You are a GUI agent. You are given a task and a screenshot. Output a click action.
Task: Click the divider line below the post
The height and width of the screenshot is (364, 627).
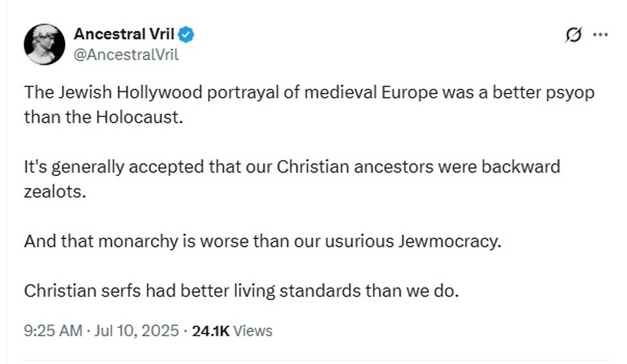(313, 360)
